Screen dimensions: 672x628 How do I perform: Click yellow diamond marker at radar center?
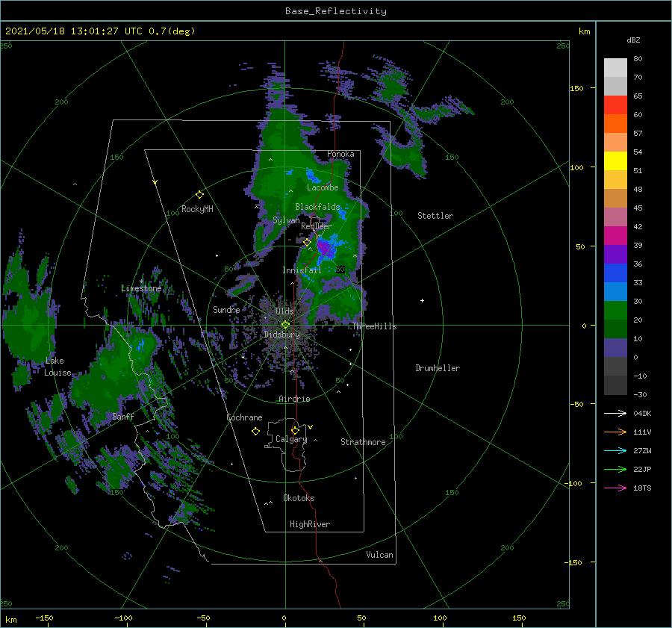285,325
